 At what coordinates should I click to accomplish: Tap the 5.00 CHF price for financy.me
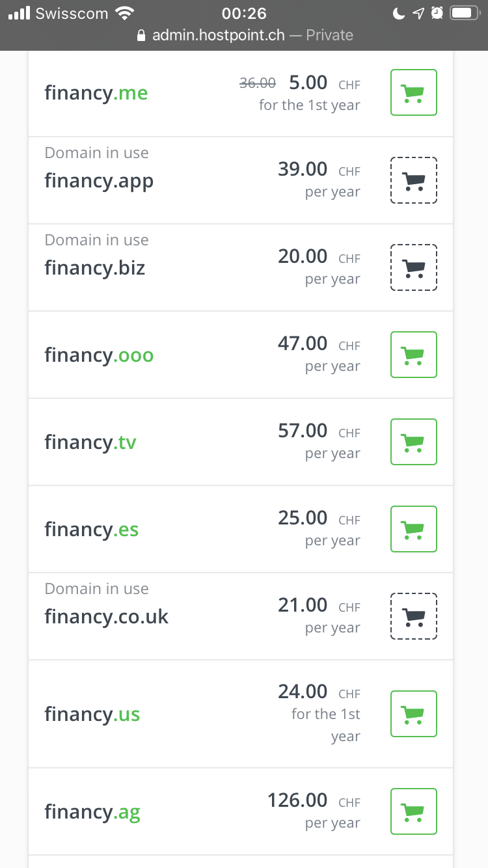(x=308, y=83)
